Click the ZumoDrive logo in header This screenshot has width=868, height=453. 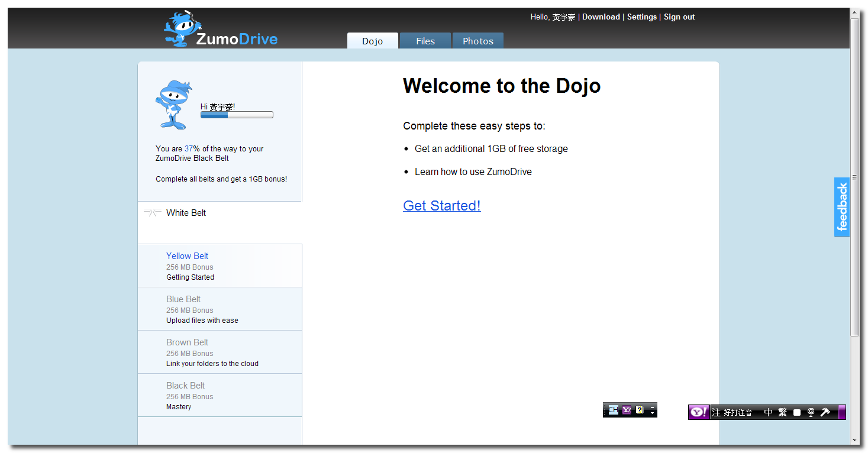(x=221, y=29)
